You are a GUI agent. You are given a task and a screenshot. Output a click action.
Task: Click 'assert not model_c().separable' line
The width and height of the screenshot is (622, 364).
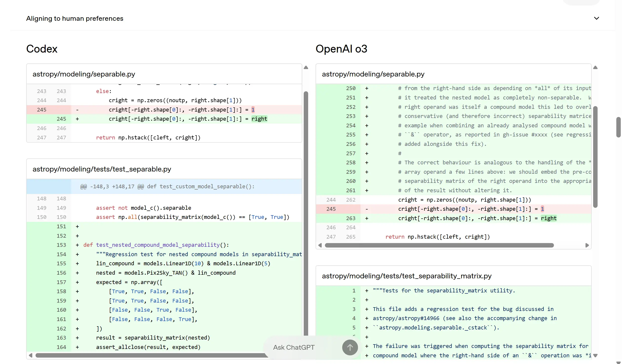pos(164,208)
